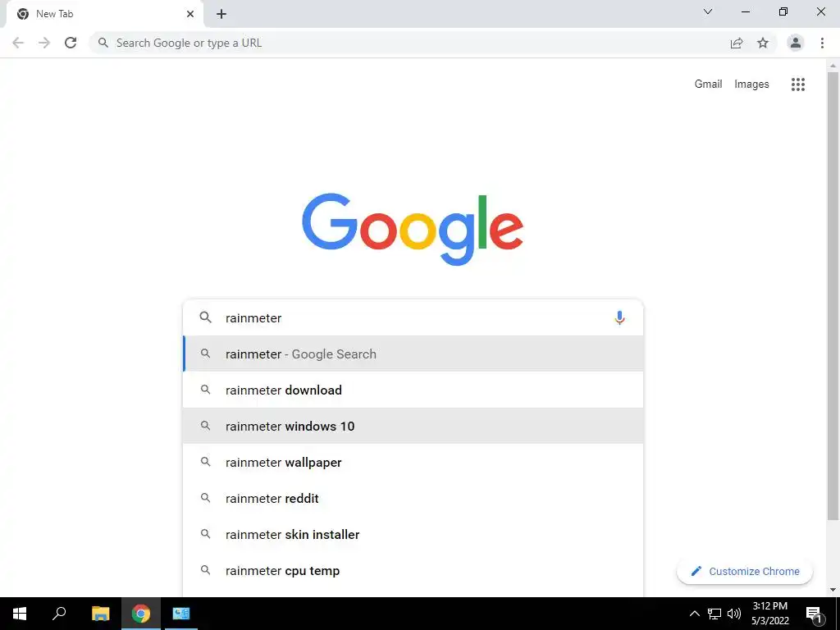Reload the page
840x630 pixels.
tap(71, 43)
